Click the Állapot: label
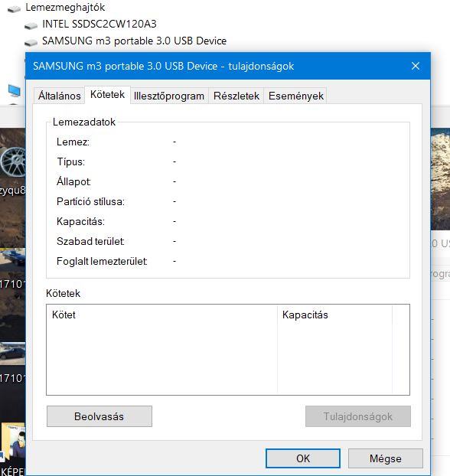 pyautogui.click(x=73, y=181)
